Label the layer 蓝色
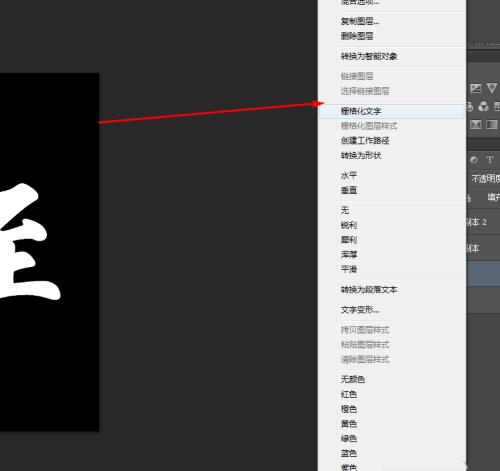The image size is (500, 471). (x=349, y=453)
